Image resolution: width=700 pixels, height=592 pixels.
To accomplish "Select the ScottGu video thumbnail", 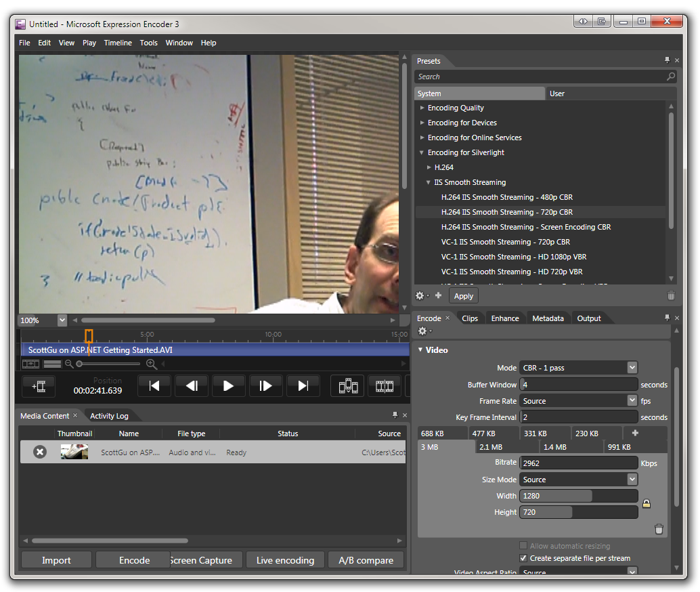I will click(74, 452).
